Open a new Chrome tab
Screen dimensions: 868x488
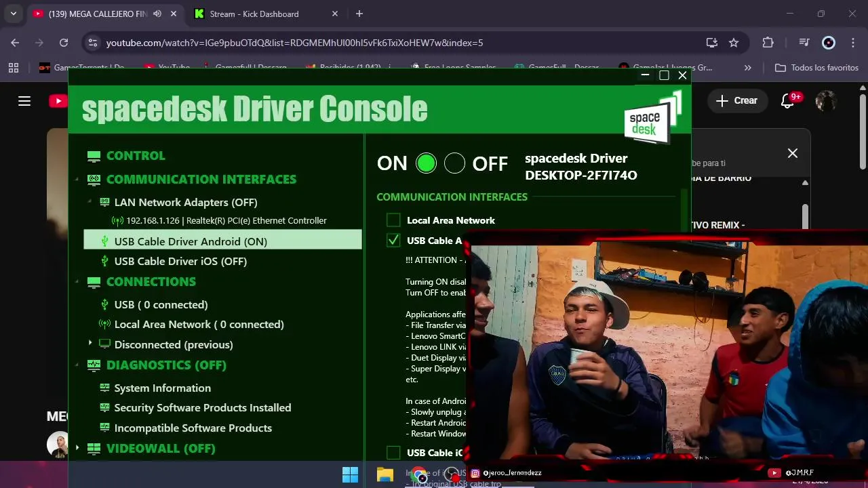359,14
